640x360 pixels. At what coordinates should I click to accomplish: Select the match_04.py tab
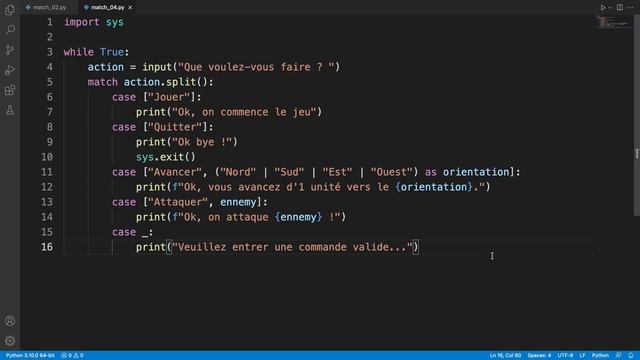tap(107, 7)
